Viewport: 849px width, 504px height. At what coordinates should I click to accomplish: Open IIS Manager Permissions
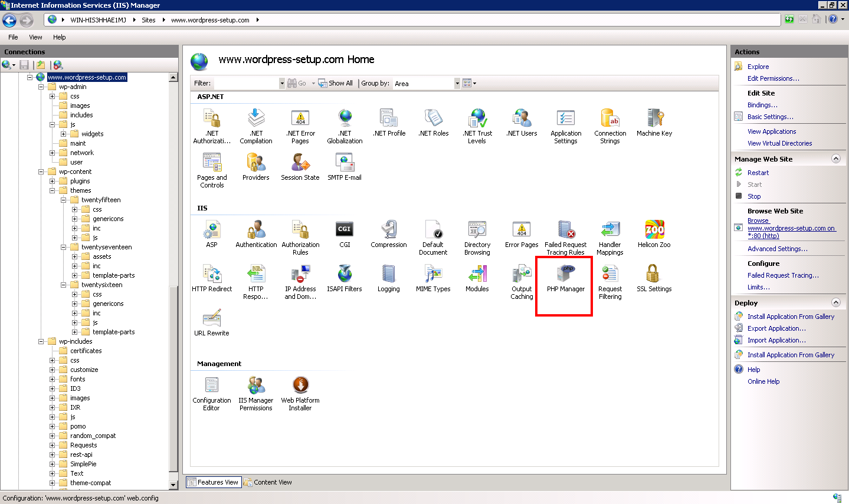pos(256,393)
